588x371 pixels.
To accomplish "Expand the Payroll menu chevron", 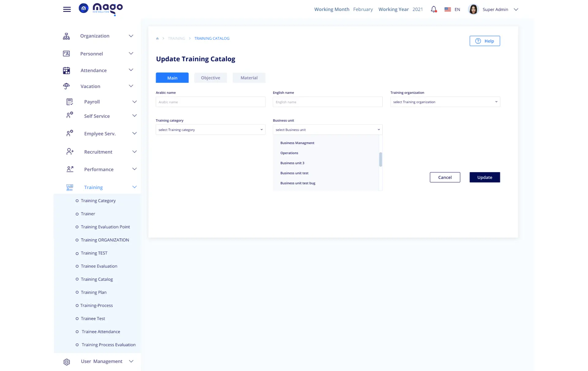I will [x=134, y=102].
